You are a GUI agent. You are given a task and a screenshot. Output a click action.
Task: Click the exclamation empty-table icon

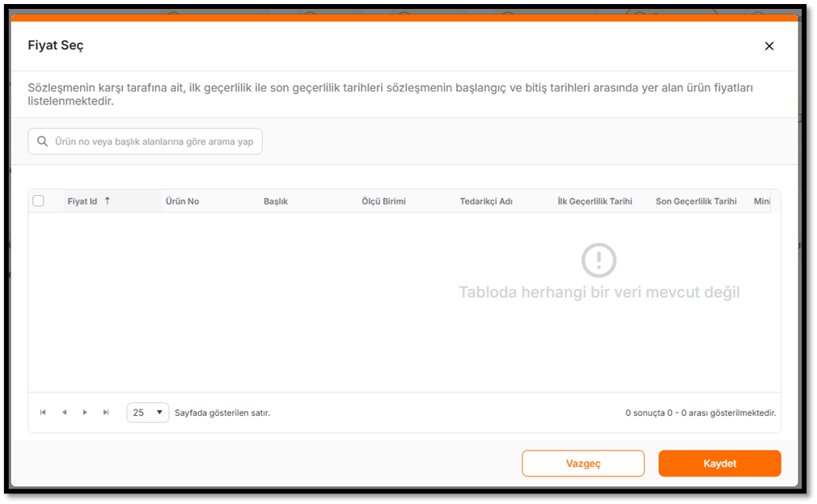[x=599, y=260]
